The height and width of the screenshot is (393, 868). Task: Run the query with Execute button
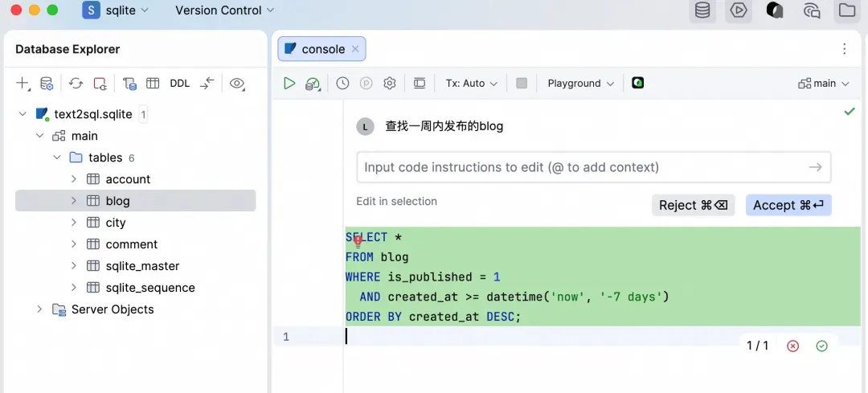(x=289, y=84)
